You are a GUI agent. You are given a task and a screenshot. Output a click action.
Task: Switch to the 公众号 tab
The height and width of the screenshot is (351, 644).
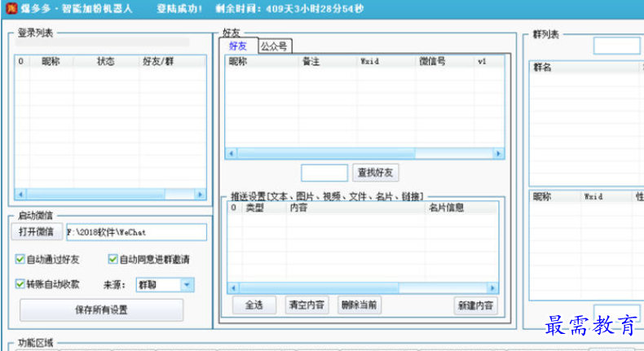[275, 46]
